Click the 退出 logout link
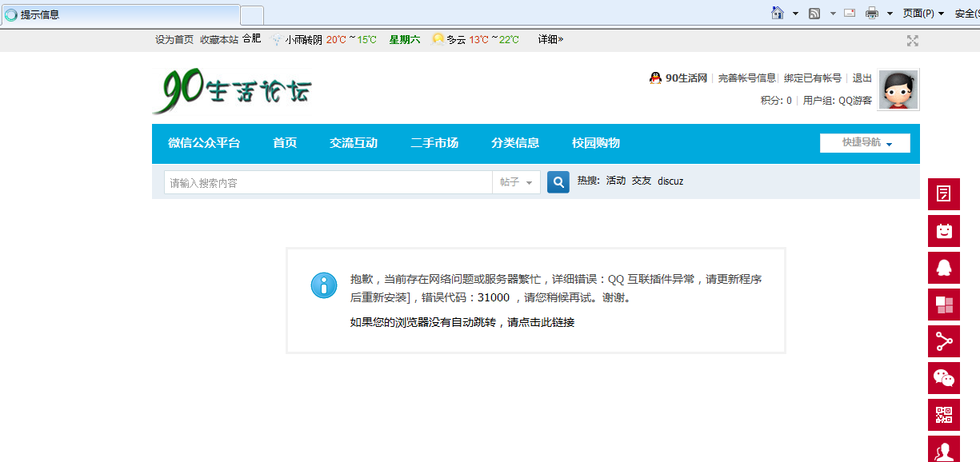The image size is (980, 462). (862, 78)
